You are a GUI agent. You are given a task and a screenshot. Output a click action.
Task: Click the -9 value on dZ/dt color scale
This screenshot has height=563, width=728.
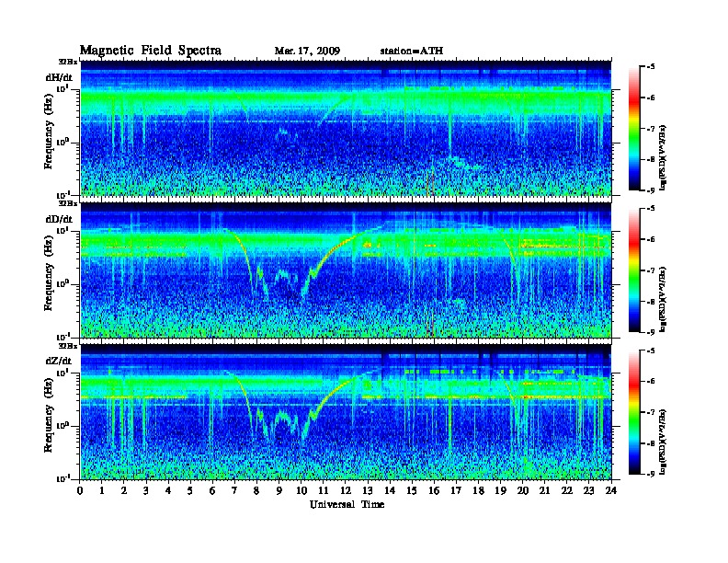(x=651, y=474)
